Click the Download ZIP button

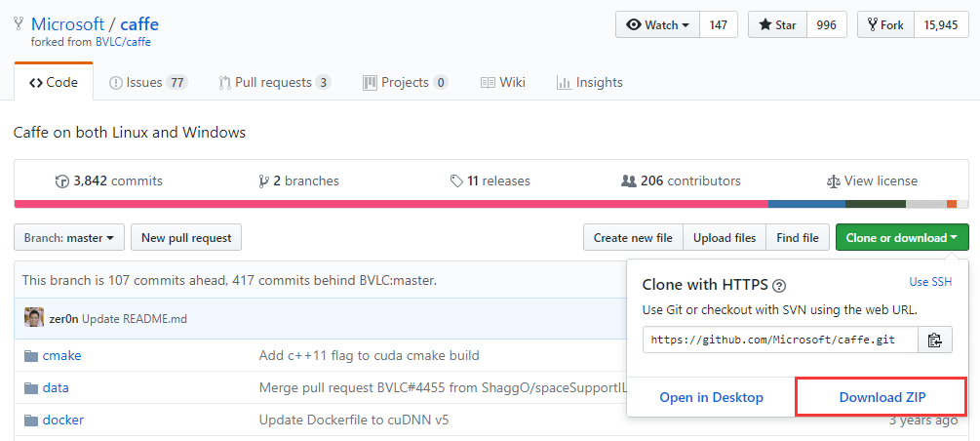[882, 397]
